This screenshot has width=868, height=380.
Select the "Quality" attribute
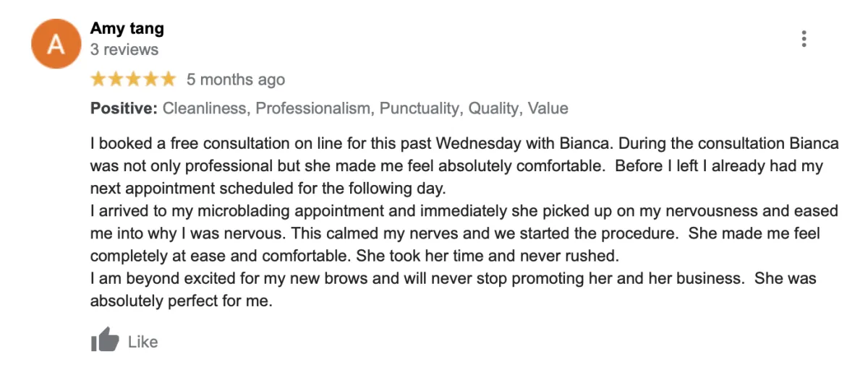[493, 108]
